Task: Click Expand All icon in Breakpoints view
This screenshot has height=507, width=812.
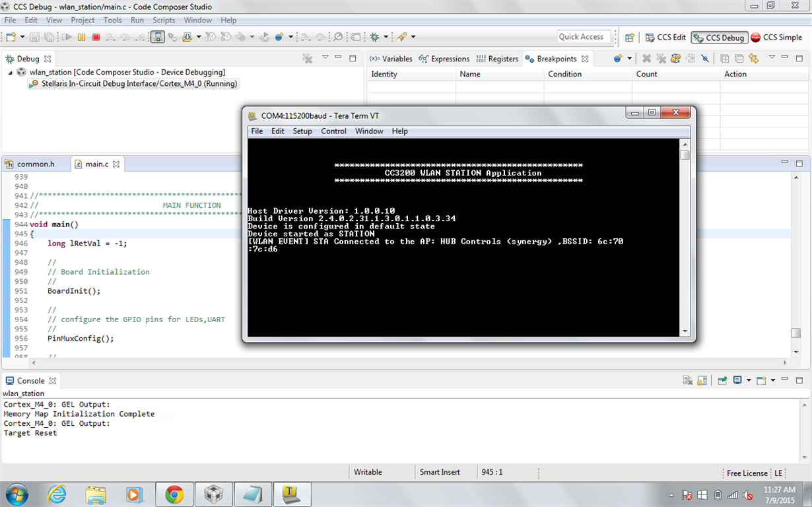Action: (724, 59)
